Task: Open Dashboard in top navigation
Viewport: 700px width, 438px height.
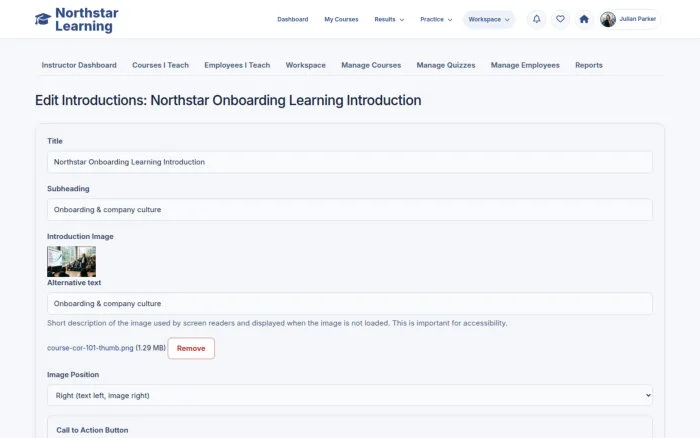Action: [292, 19]
